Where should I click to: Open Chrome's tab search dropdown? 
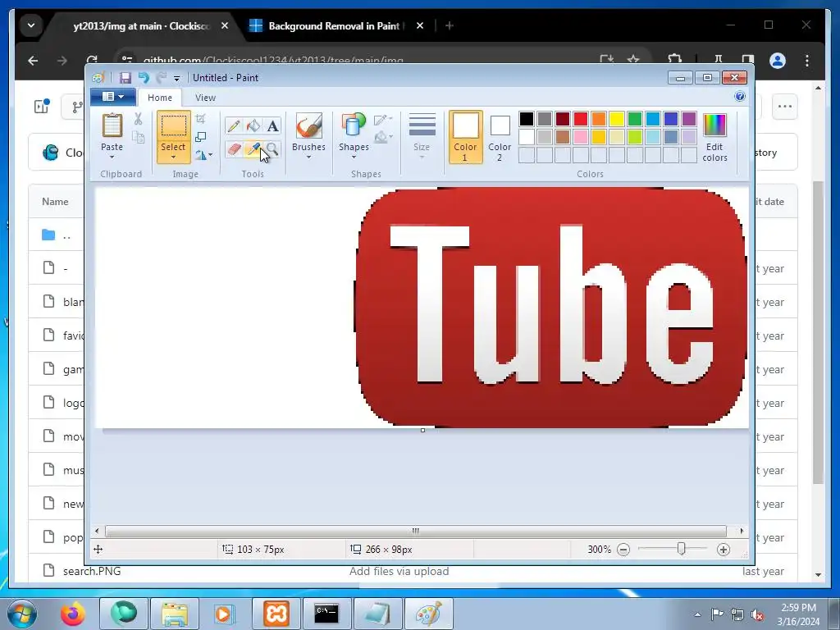click(x=31, y=25)
